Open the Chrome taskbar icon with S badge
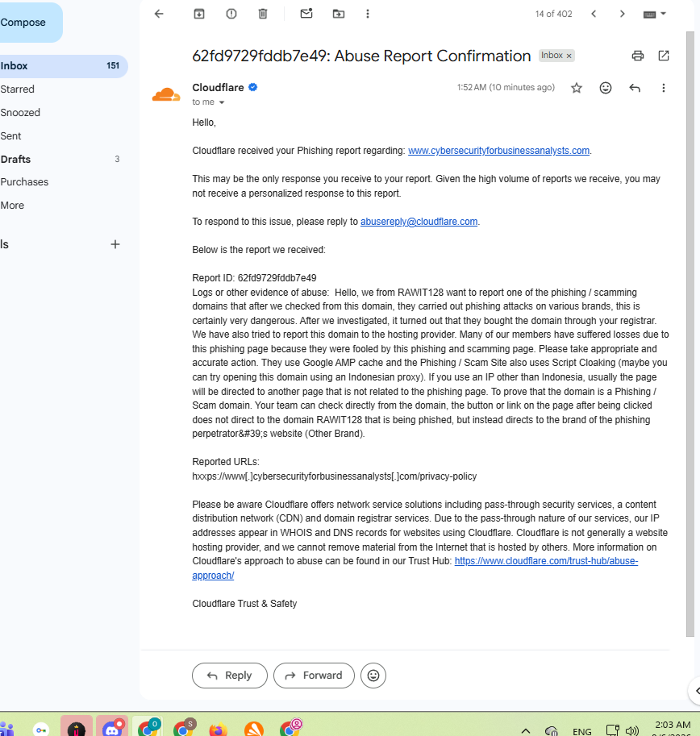This screenshot has width=700, height=736. coord(184,729)
